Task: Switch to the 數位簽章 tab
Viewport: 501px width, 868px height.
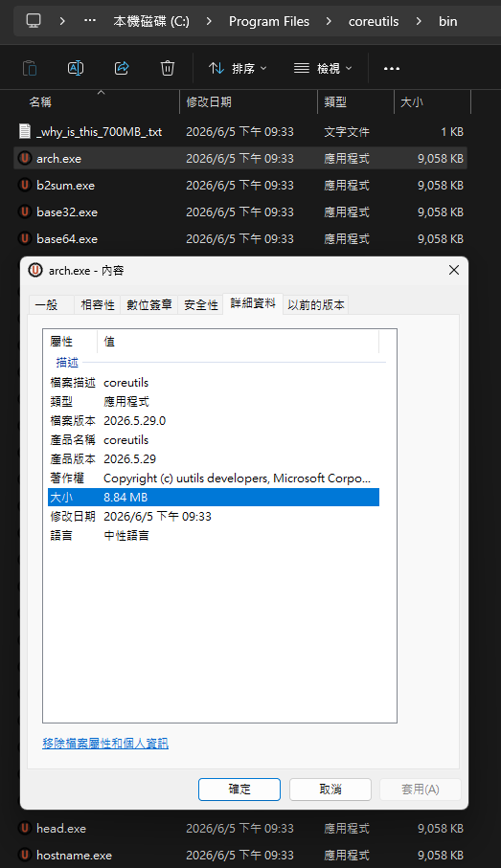Action: [149, 304]
